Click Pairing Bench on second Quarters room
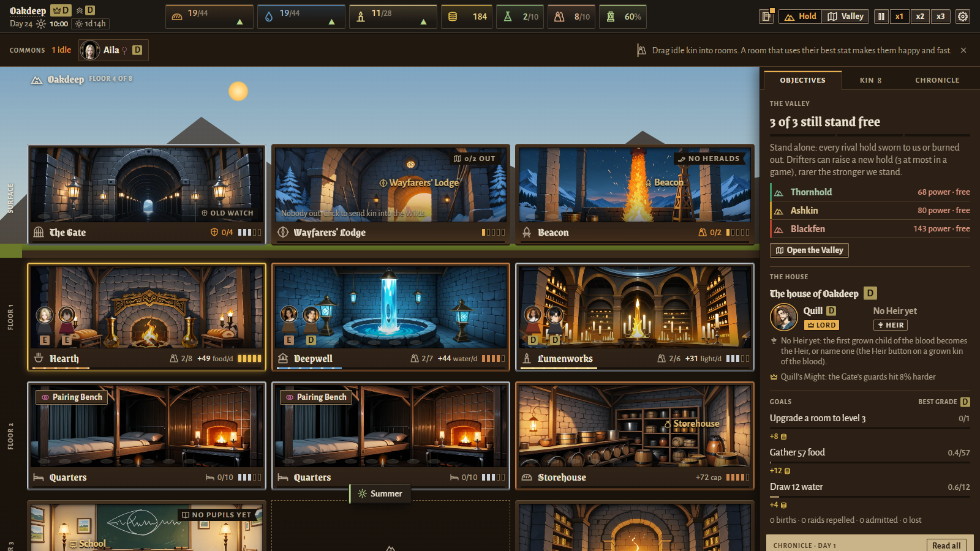The width and height of the screenshot is (980, 551). coord(316,397)
